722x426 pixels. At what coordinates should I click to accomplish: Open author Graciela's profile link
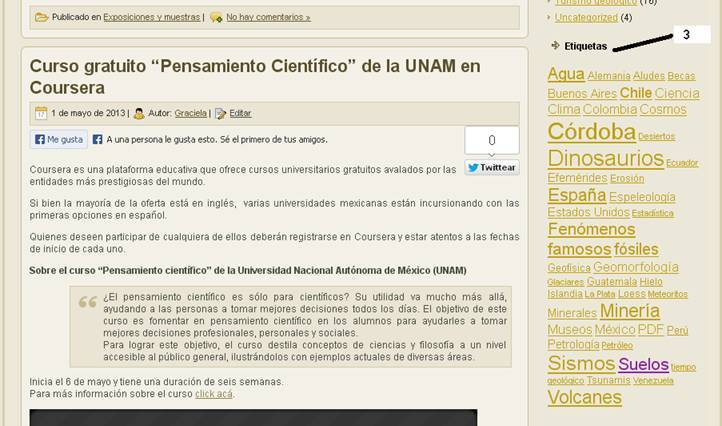(x=191, y=114)
